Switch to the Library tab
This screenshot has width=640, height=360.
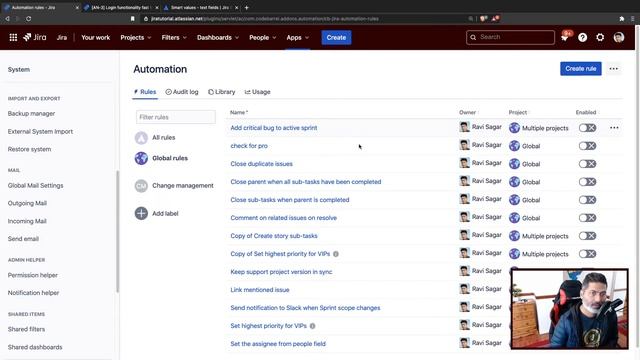pos(222,92)
